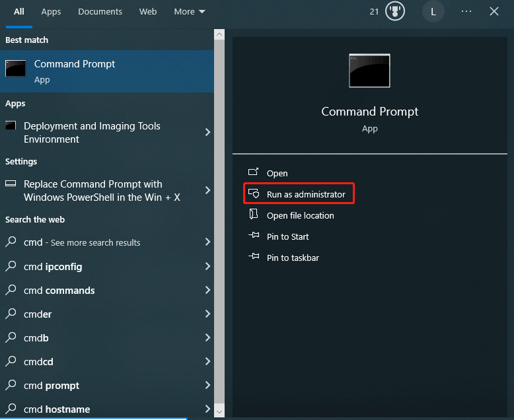Click the large Command Prompt preview thumbnail
The width and height of the screenshot is (514, 420).
pyautogui.click(x=369, y=71)
